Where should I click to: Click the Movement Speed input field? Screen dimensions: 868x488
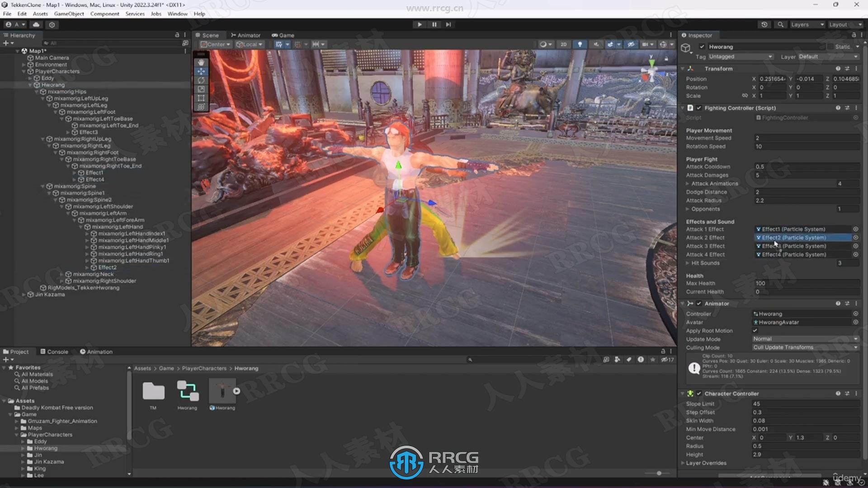click(x=807, y=138)
